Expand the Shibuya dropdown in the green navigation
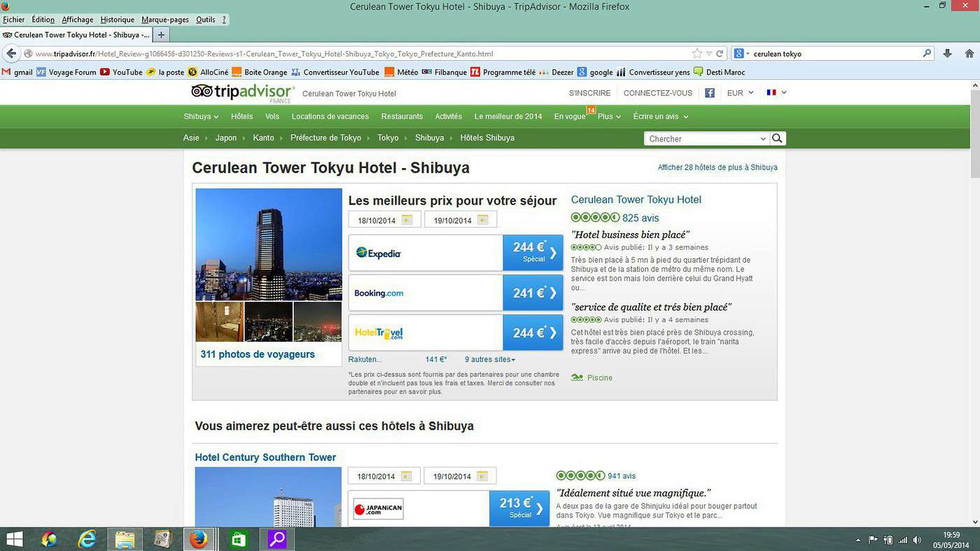Image resolution: width=980 pixels, height=551 pixels. pyautogui.click(x=201, y=116)
